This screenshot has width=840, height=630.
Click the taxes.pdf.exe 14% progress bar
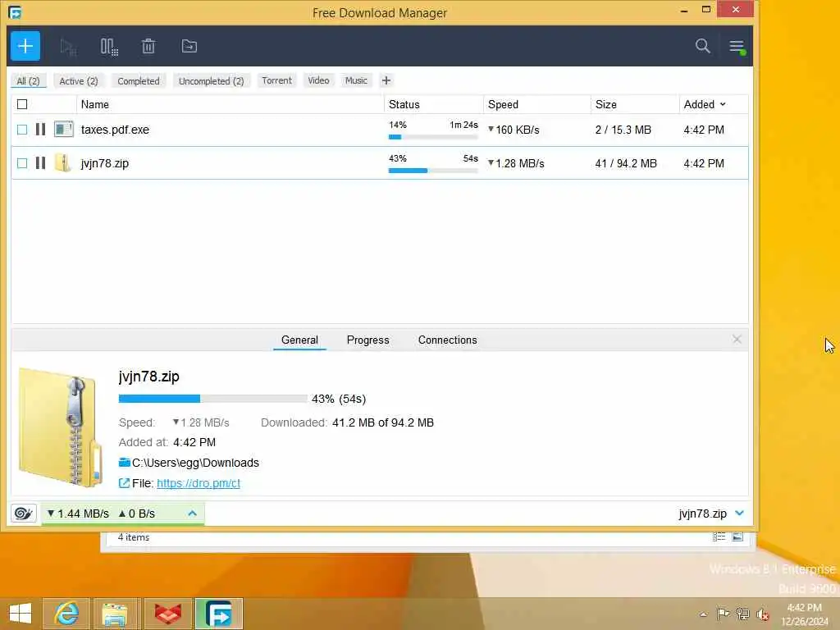(433, 137)
